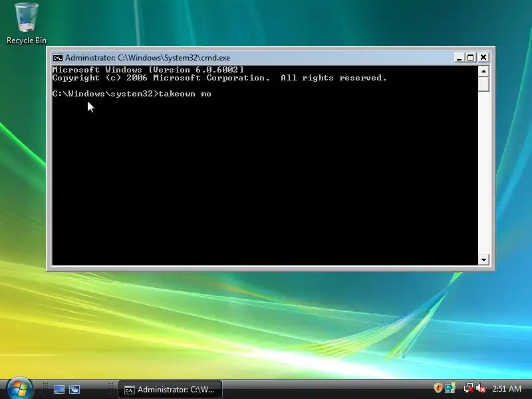Click the colorful Windows tray icon beside the shield
The height and width of the screenshot is (399, 532).
[x=450, y=388]
